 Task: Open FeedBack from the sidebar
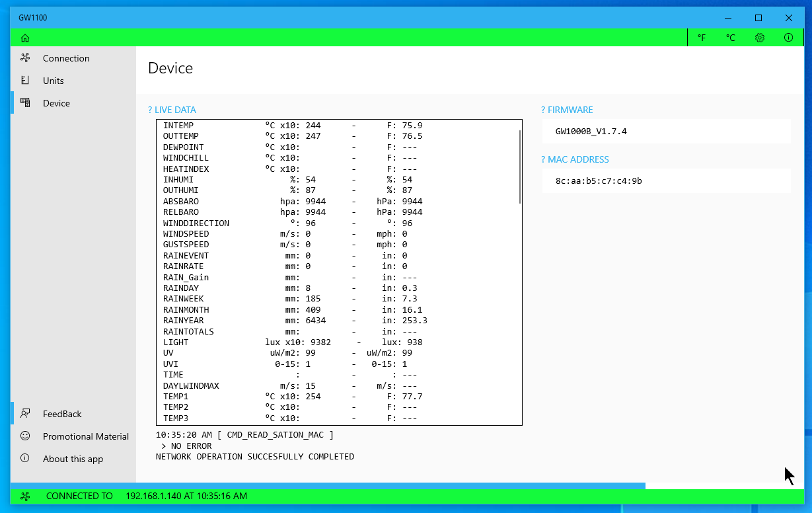(x=73, y=414)
